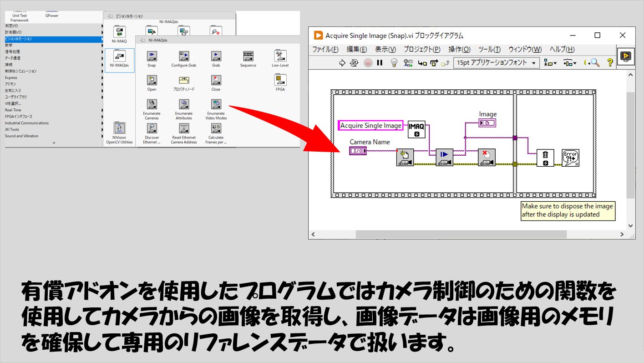This screenshot has width=644, height=363.
Task: Select the property node (プロパティノード) palette item
Action: [183, 80]
